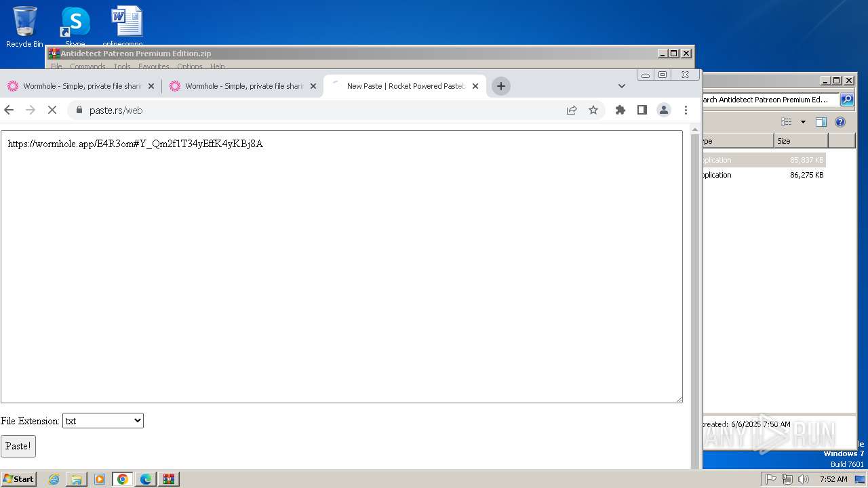Expand the tab search chevron
The height and width of the screenshot is (488, 868).
click(622, 86)
